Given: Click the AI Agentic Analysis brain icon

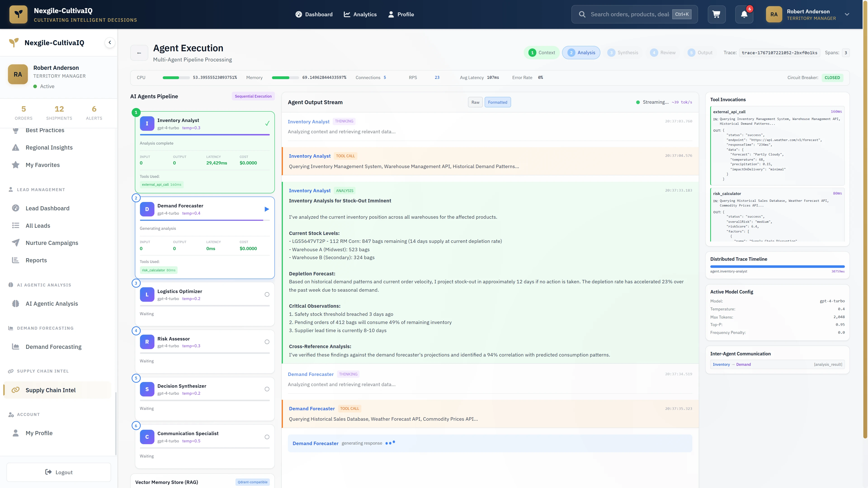Looking at the screenshot, I should tap(16, 304).
